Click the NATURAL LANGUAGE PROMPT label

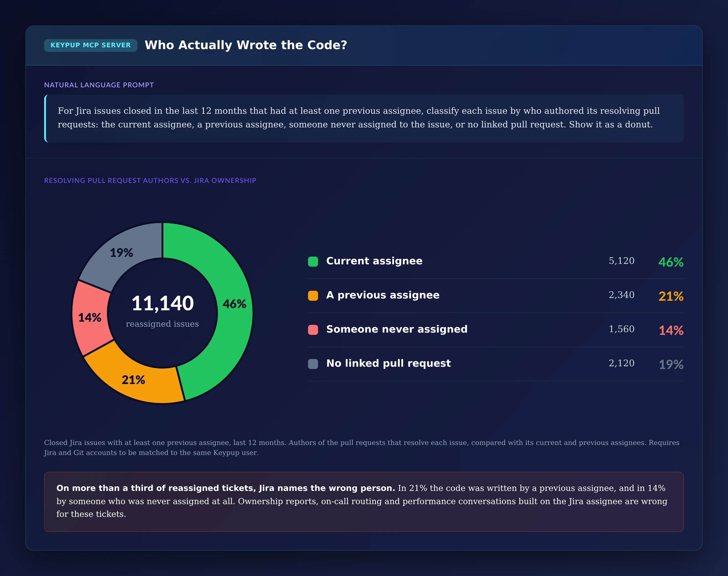click(x=99, y=85)
